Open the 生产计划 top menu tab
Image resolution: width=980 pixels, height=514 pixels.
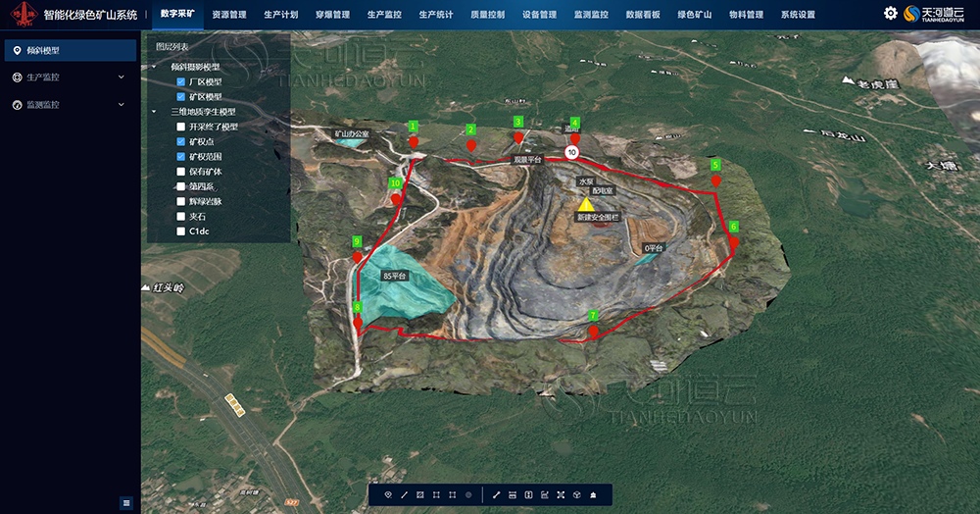[x=281, y=15]
